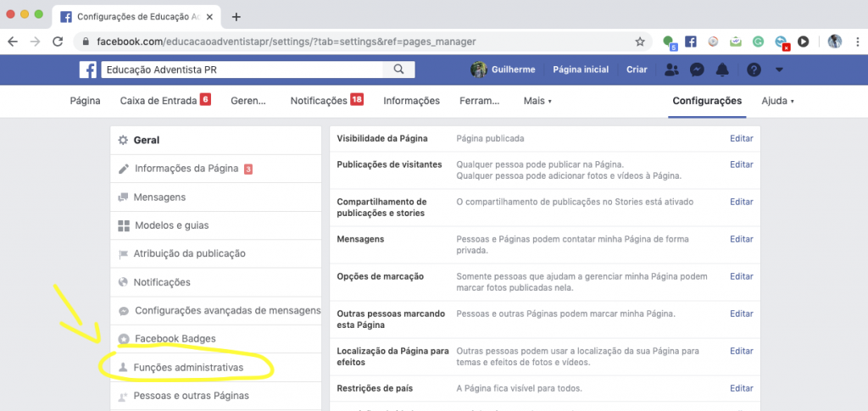Edit Compartilhamento de publicações e stories
Image resolution: width=868 pixels, height=411 pixels.
tap(741, 202)
